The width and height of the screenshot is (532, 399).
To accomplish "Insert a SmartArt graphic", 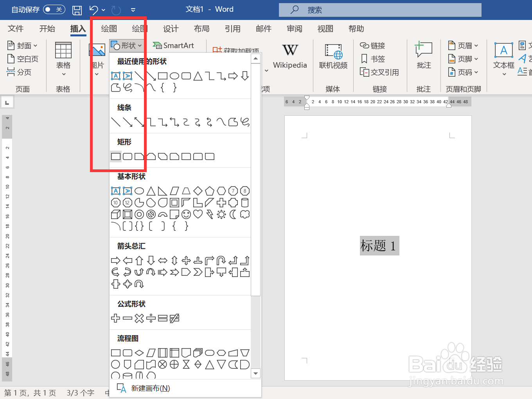I will tap(173, 45).
